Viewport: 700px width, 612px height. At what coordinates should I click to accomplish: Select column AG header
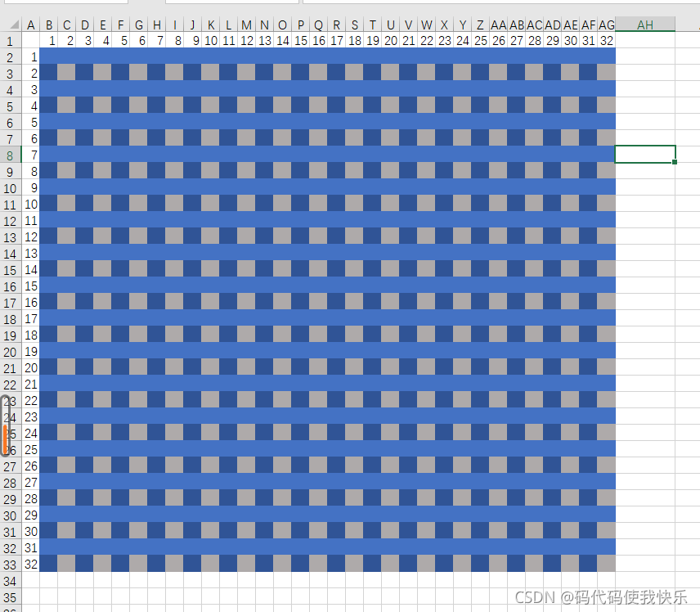(x=606, y=25)
